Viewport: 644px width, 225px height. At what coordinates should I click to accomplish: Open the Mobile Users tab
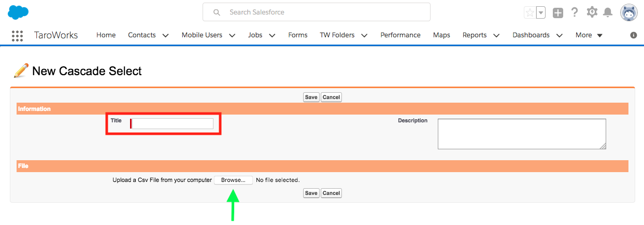[202, 35]
